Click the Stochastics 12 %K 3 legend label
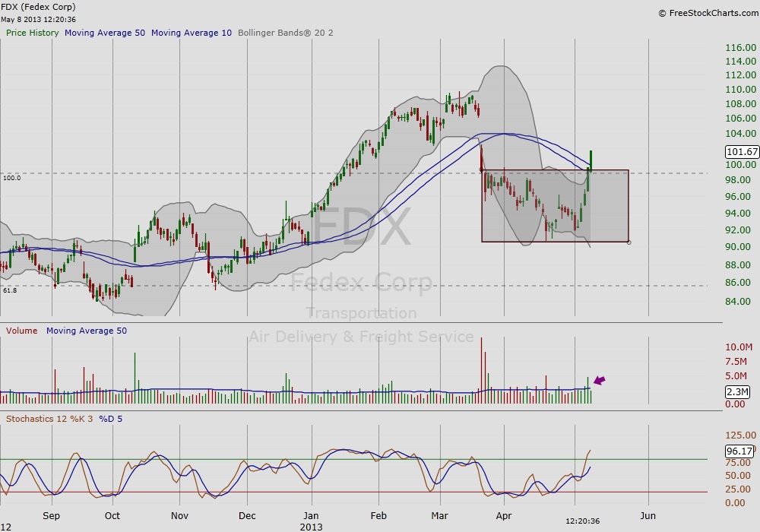760x532 pixels. tap(49, 419)
